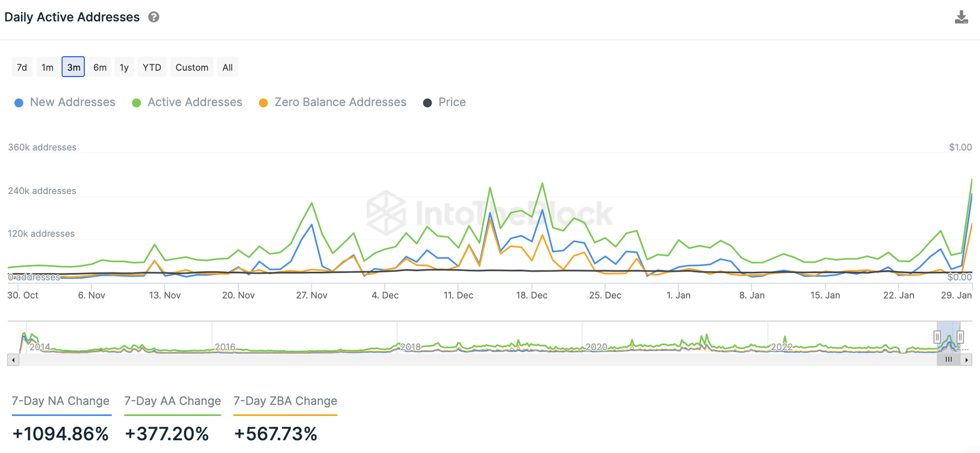This screenshot has width=980, height=453.
Task: Choose the 1y time range
Action: click(x=124, y=67)
